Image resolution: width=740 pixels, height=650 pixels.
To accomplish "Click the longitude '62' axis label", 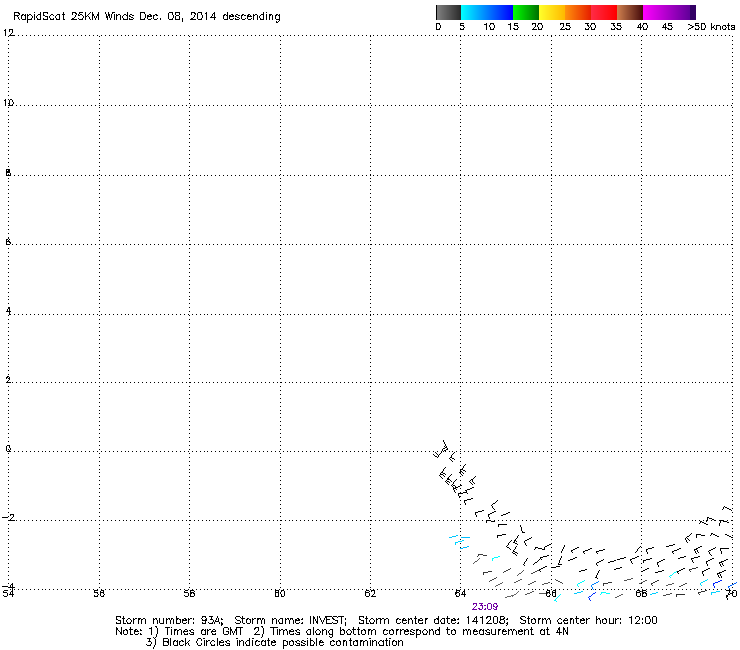I will click(370, 593).
